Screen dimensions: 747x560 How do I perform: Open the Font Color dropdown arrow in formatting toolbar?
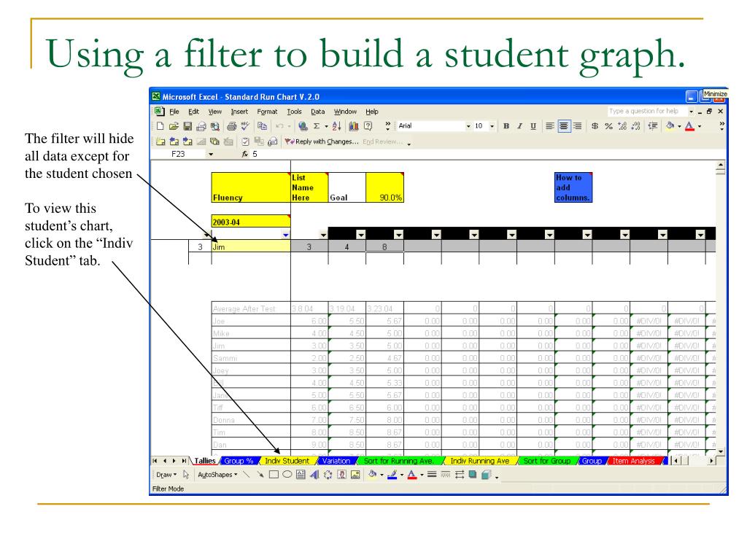pyautogui.click(x=700, y=126)
